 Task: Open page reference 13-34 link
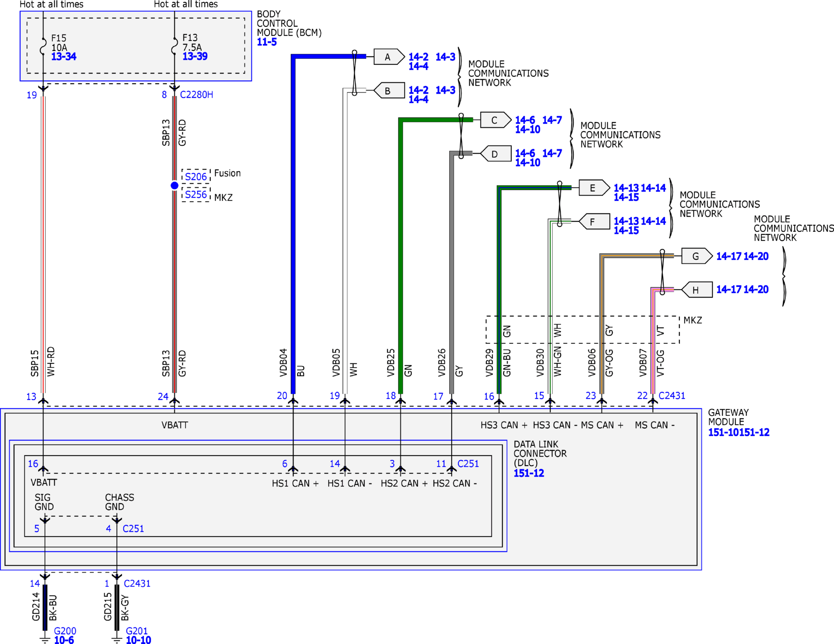click(64, 57)
